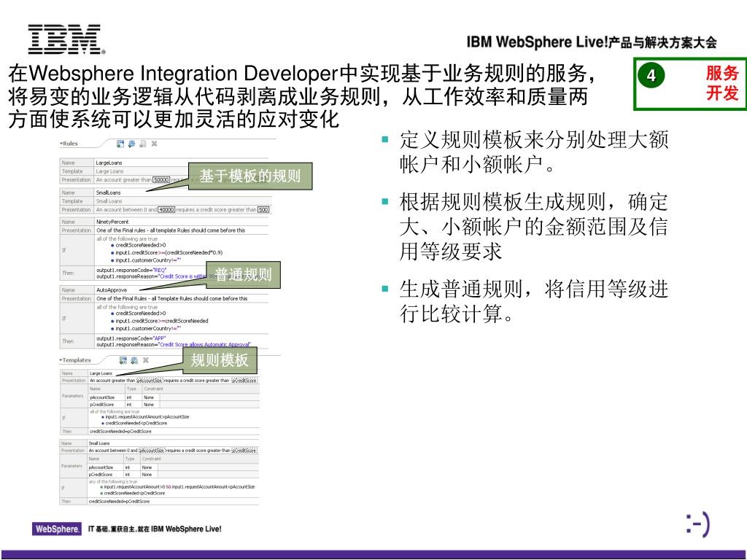Screen dimensions: 747x560
Task: Click the X delete icon in the Templates toolbar
Action: (x=146, y=360)
